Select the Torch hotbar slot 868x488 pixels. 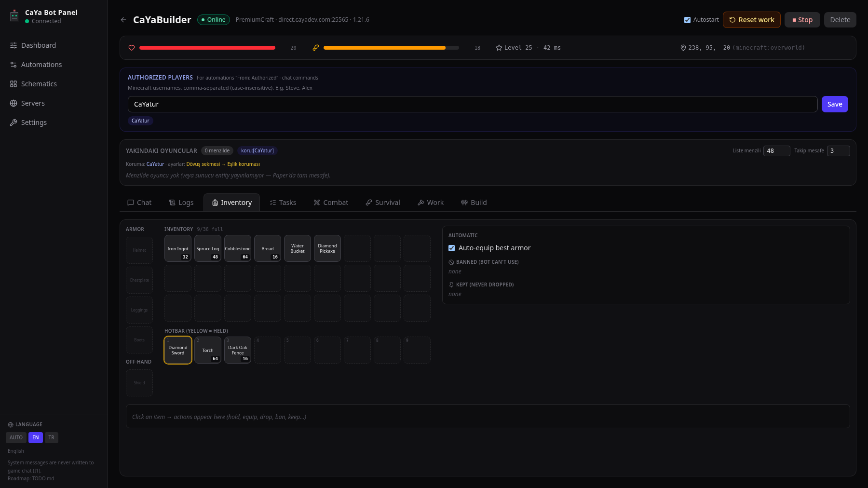(x=208, y=350)
